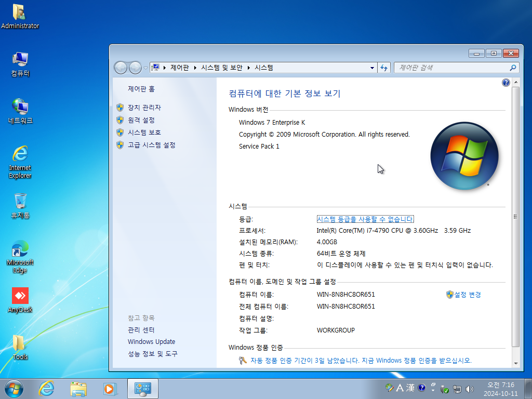532x399 pixels.
Task: Refresh the address bar
Action: pos(384,68)
